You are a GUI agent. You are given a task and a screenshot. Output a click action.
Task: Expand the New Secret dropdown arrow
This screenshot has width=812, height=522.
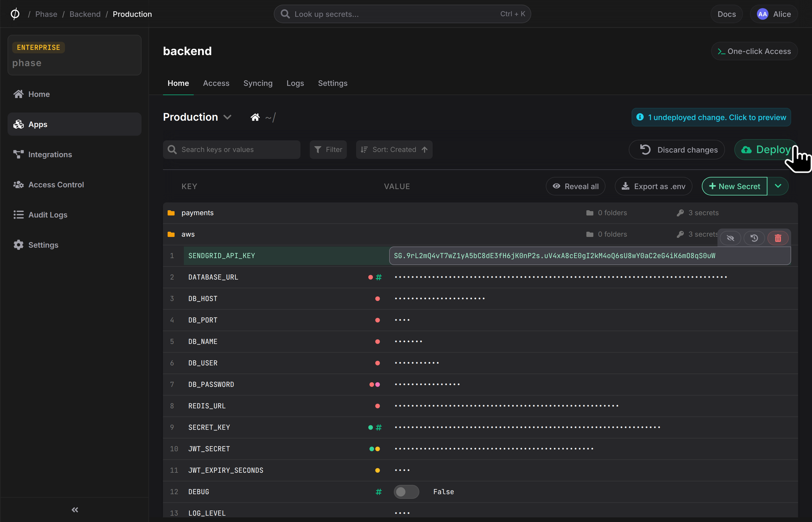coord(778,186)
